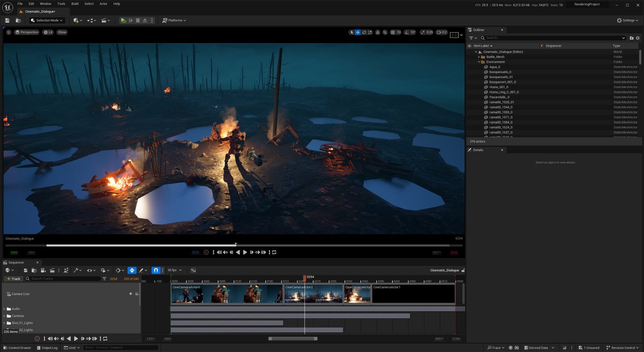The image size is (644, 352).
Task: Toggle world/local coordinate space icon
Action: click(378, 32)
